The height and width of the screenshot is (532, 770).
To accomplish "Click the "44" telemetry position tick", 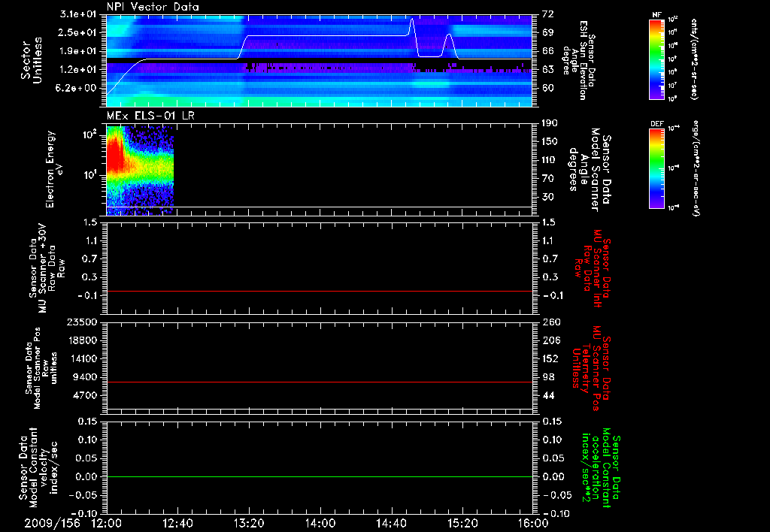I will 547,395.
